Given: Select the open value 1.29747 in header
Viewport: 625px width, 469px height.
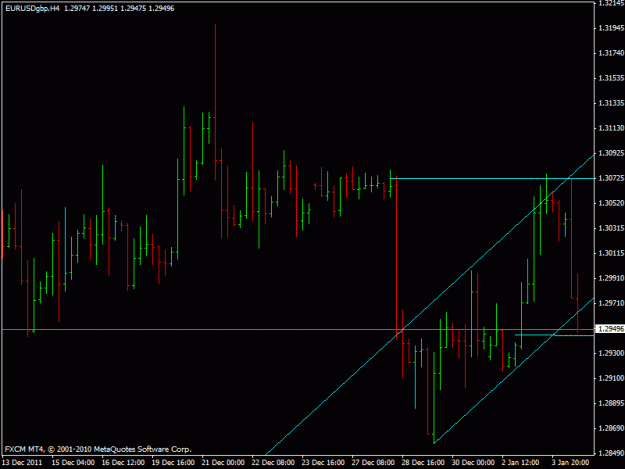Looking at the screenshot, I should coord(77,8).
